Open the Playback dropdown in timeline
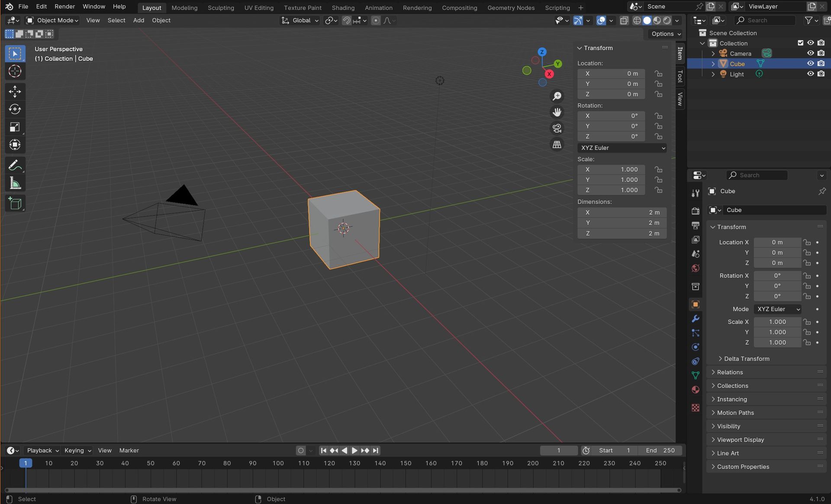Screen dimensions: 831x504 tap(43, 451)
